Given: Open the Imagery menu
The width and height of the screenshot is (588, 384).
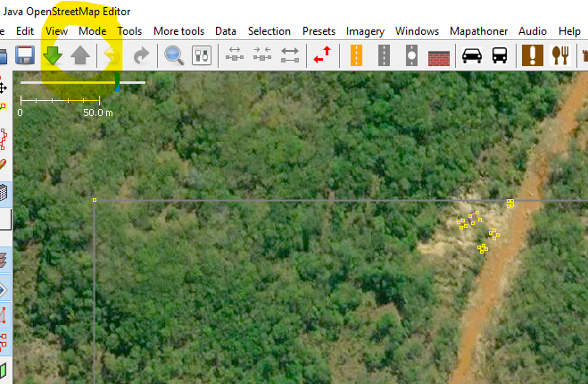Looking at the screenshot, I should click(x=365, y=30).
